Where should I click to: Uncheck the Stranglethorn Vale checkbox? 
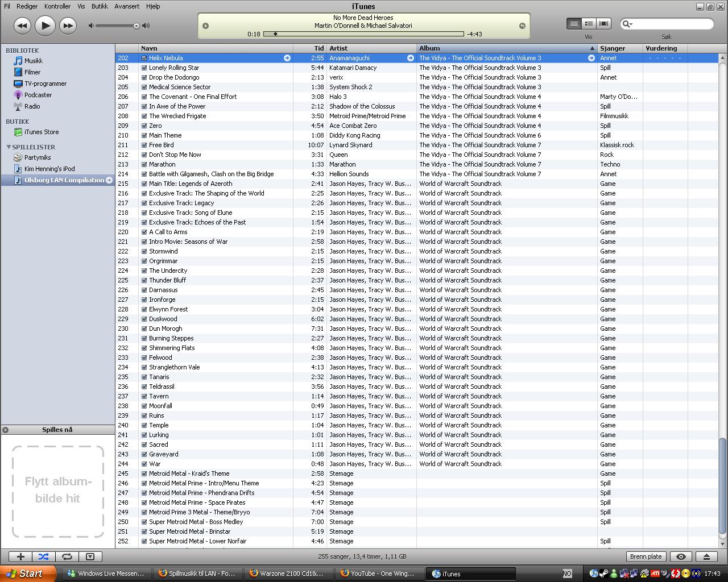tap(144, 367)
